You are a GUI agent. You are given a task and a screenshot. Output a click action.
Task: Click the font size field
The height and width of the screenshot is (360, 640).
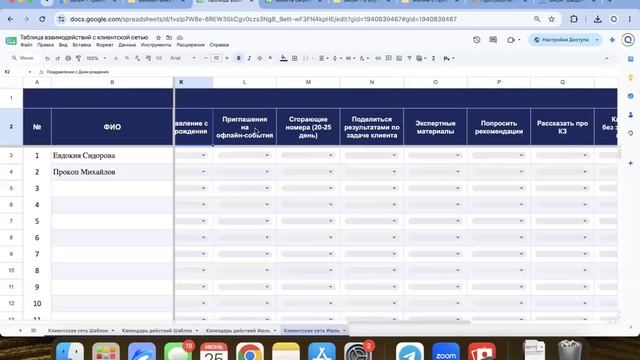pyautogui.click(x=216, y=58)
